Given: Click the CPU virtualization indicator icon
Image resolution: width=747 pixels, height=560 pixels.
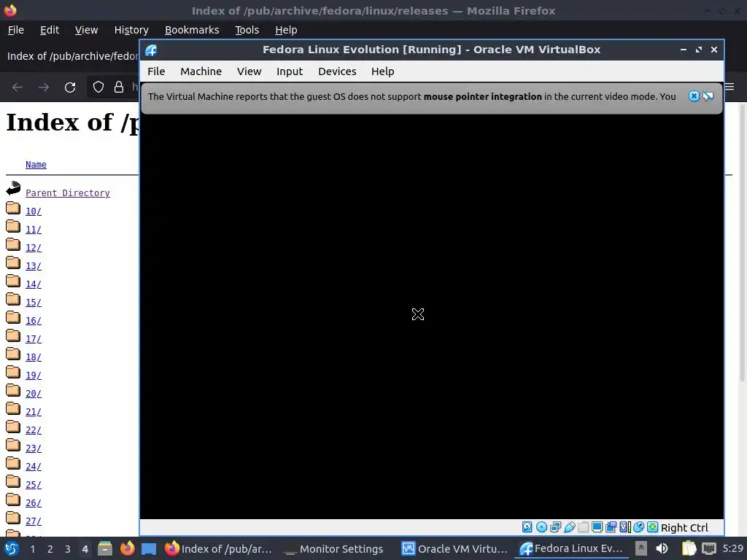Looking at the screenshot, I should tap(624, 527).
